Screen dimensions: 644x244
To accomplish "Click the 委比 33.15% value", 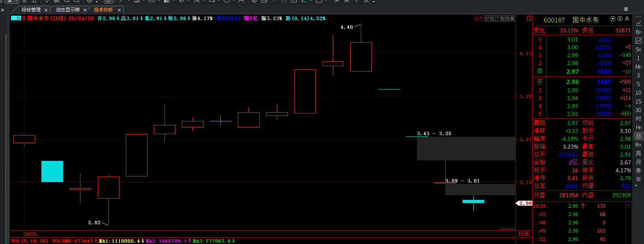I will click(569, 30).
